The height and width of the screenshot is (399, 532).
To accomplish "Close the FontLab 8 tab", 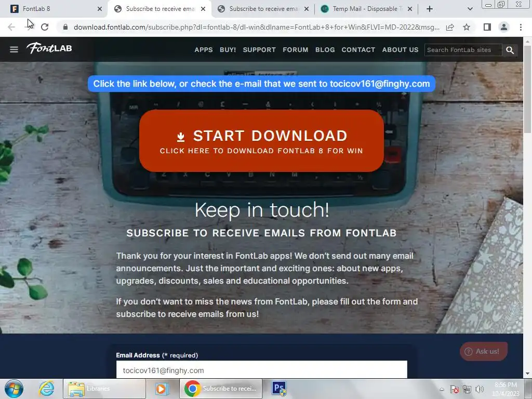I will coord(99,9).
